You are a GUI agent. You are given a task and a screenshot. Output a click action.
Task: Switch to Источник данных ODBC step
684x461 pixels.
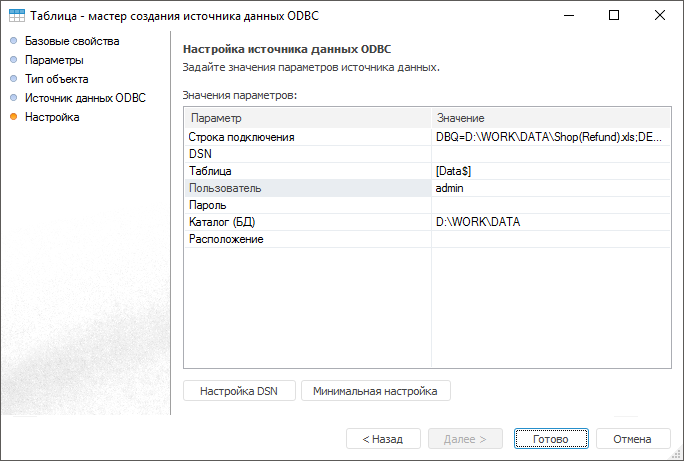(85, 98)
